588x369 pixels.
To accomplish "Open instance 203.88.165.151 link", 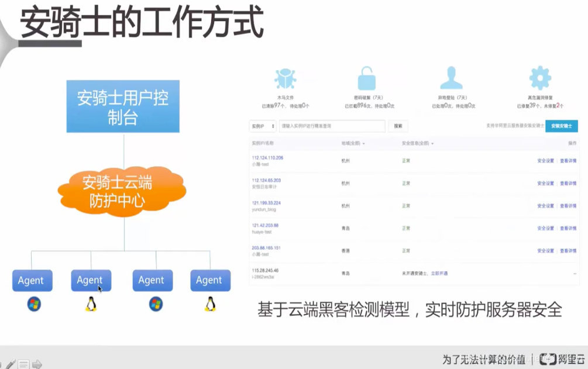I will [x=266, y=248].
